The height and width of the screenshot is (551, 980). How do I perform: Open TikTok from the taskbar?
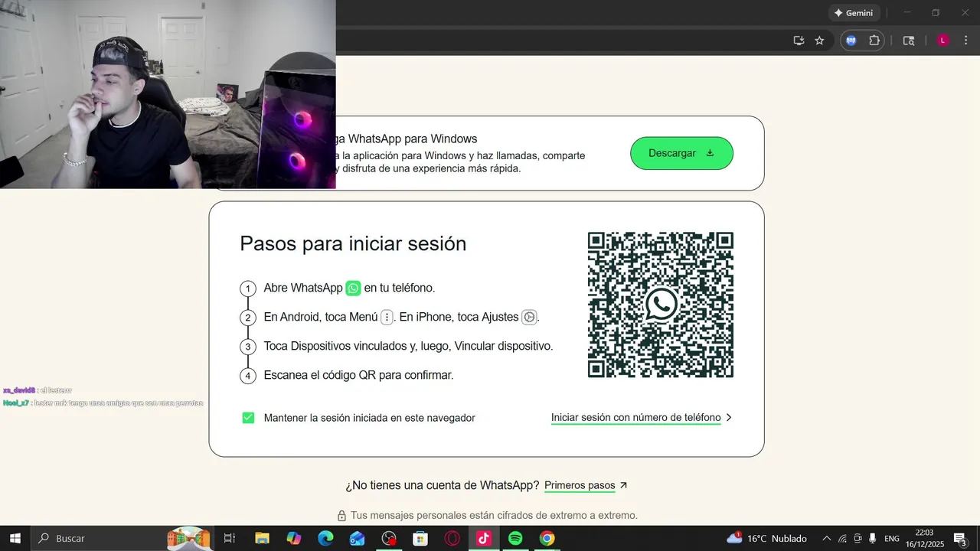(x=483, y=538)
